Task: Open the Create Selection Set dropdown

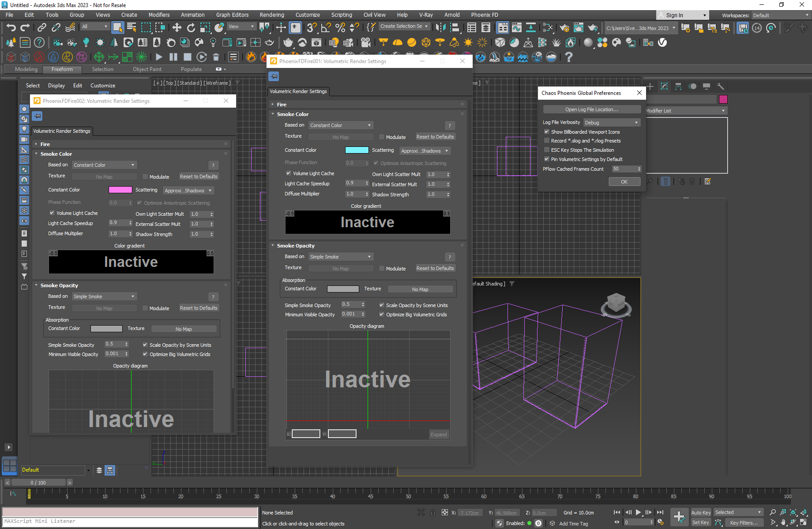Action: tap(404, 26)
